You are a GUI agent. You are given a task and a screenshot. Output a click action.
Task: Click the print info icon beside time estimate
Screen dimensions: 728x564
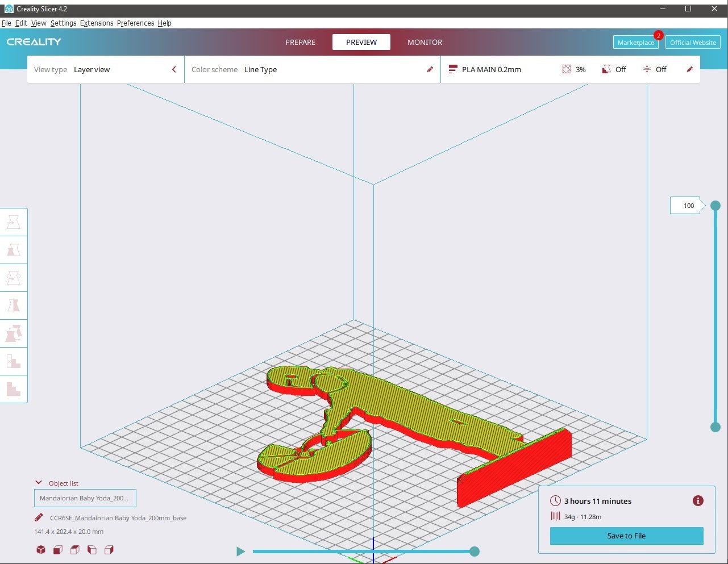698,500
